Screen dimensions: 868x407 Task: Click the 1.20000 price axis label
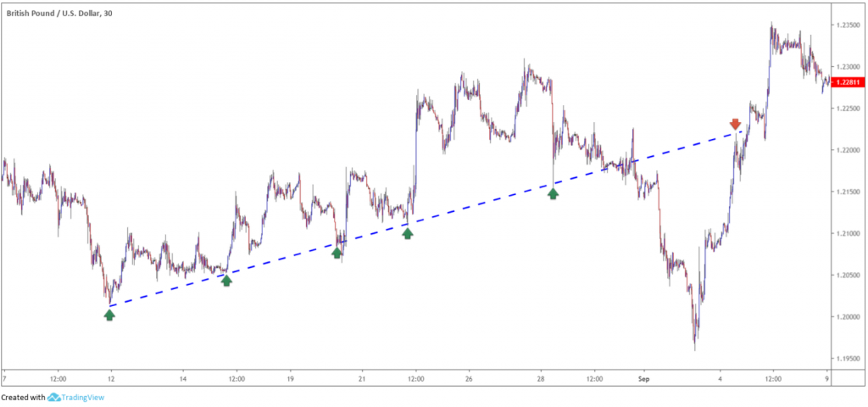[x=848, y=317]
